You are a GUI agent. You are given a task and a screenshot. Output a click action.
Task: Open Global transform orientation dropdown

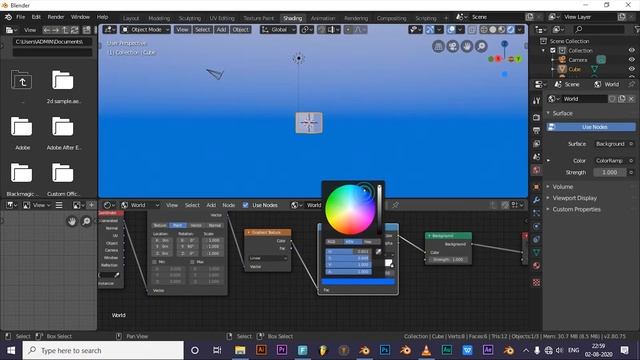(x=278, y=30)
